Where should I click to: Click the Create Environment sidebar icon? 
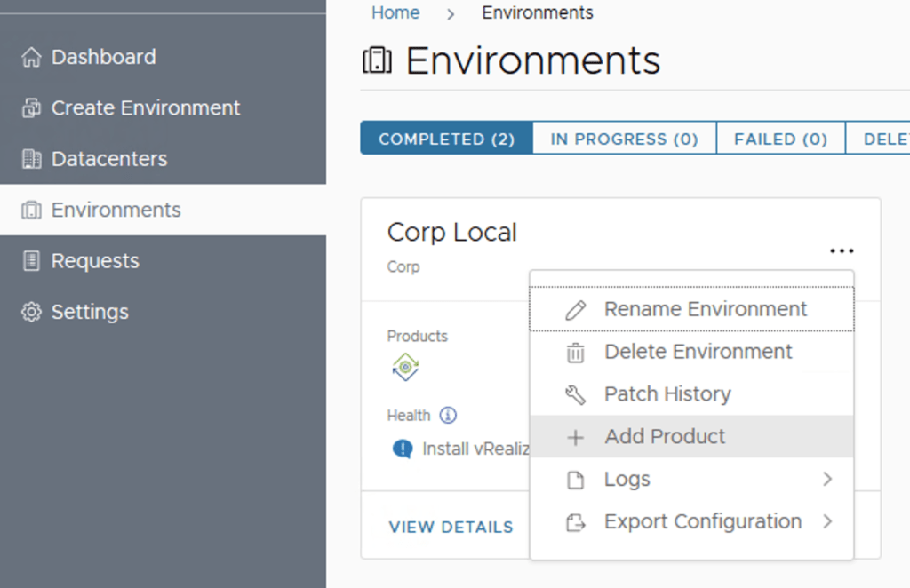coord(31,108)
